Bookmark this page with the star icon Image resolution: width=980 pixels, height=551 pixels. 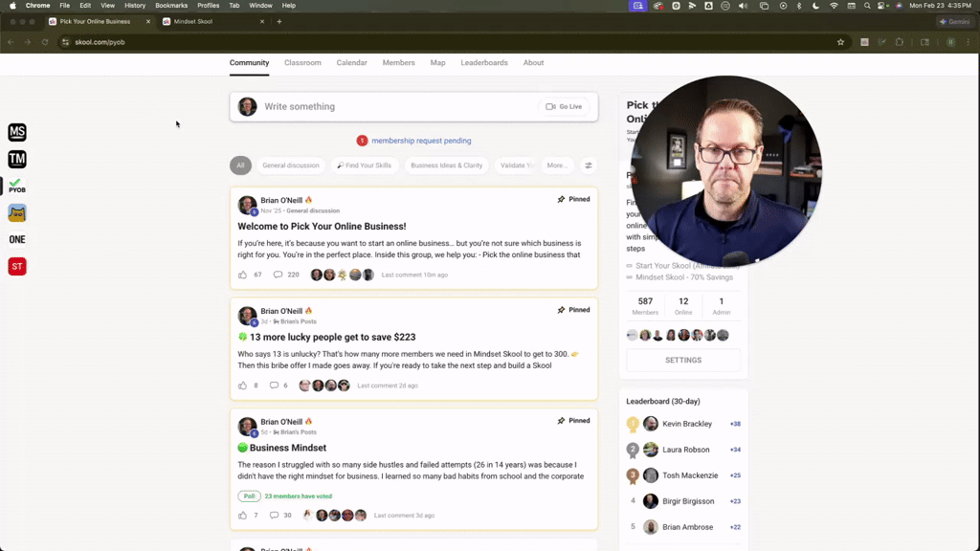(840, 42)
